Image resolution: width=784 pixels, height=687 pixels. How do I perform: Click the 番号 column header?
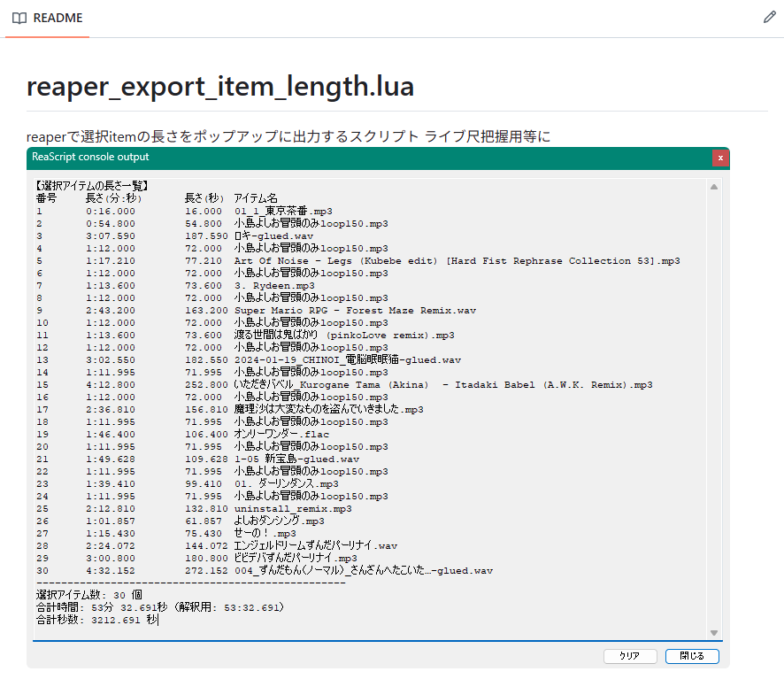(47, 198)
